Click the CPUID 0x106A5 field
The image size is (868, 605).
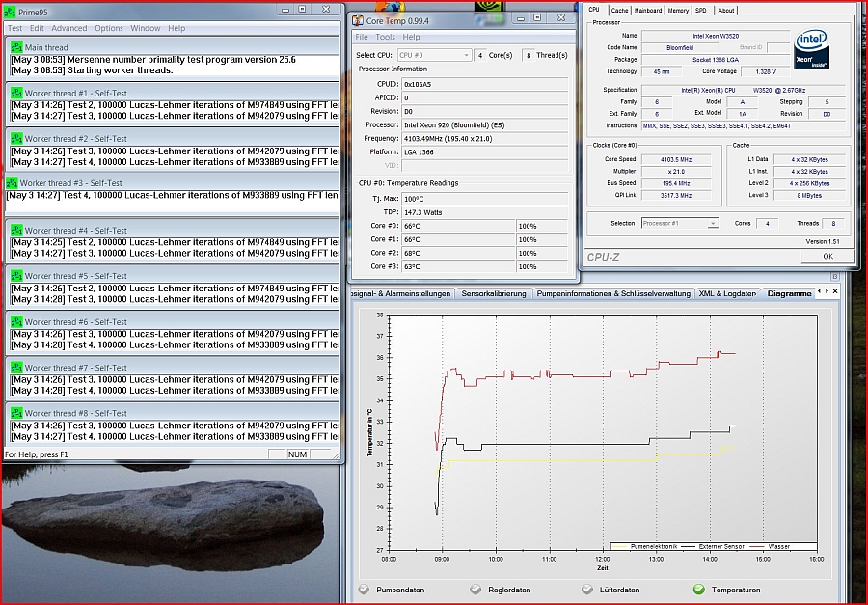click(x=485, y=84)
